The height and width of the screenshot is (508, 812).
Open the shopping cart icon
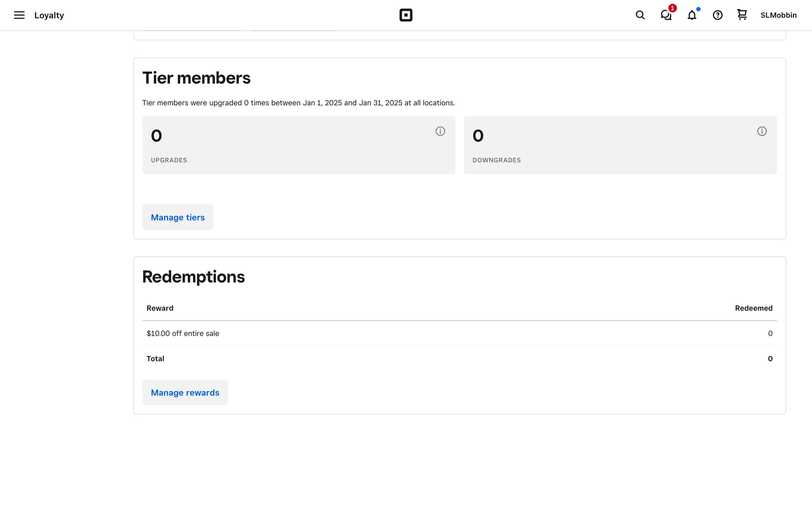pos(742,15)
